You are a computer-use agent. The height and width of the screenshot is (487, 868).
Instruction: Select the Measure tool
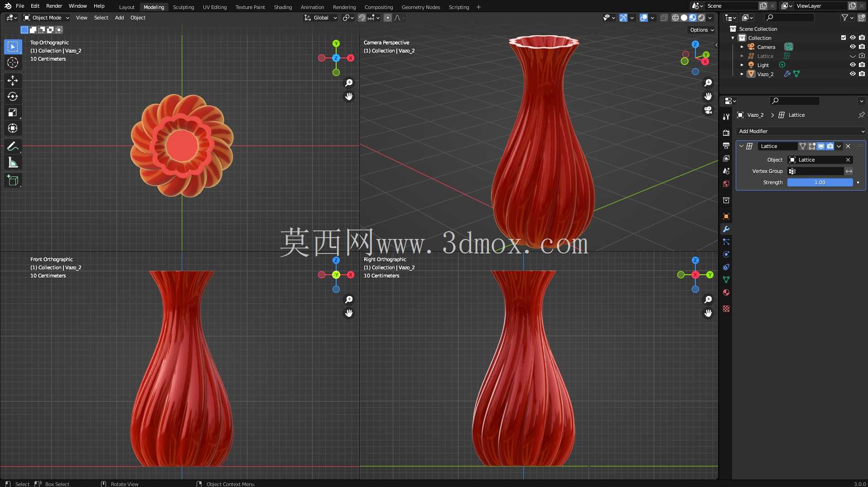click(x=13, y=162)
